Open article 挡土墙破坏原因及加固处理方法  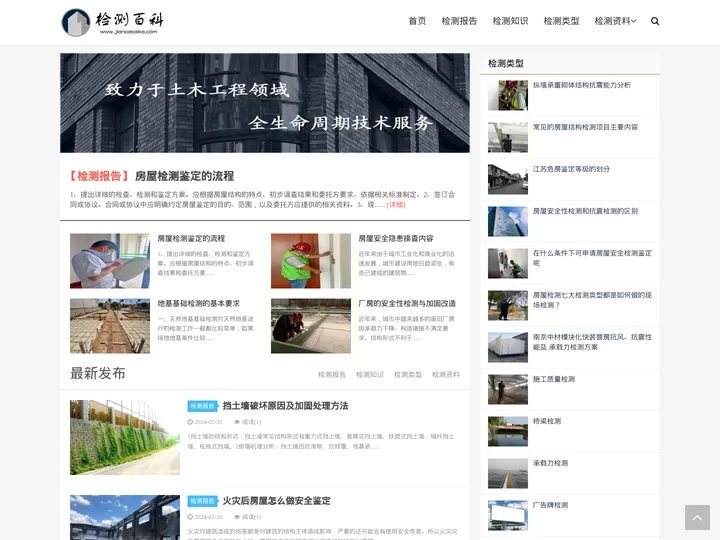click(x=286, y=406)
